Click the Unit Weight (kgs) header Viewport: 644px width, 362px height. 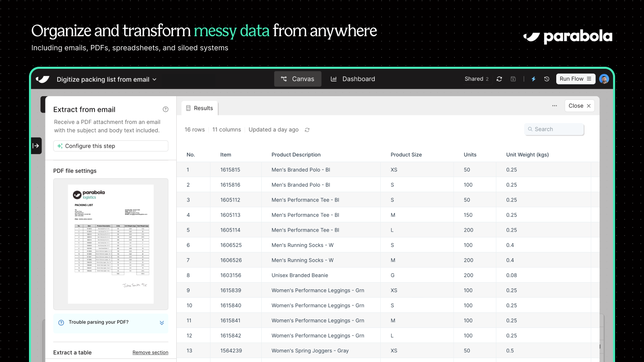click(527, 155)
